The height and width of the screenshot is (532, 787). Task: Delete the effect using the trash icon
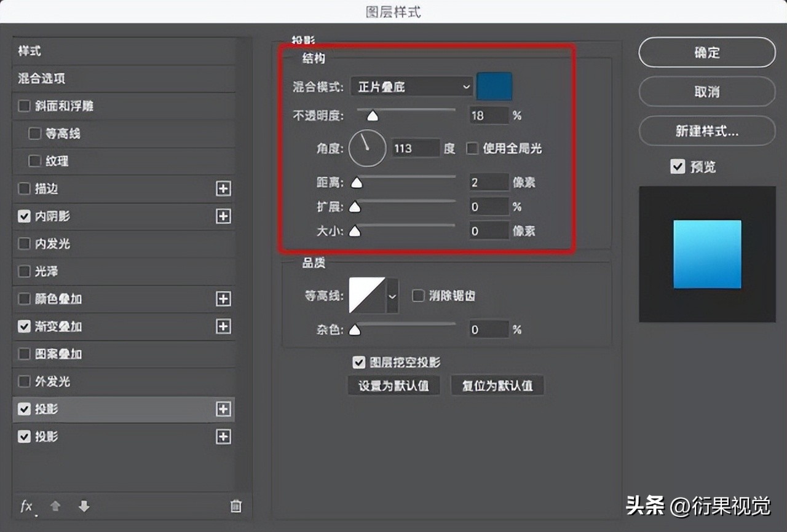click(x=235, y=506)
